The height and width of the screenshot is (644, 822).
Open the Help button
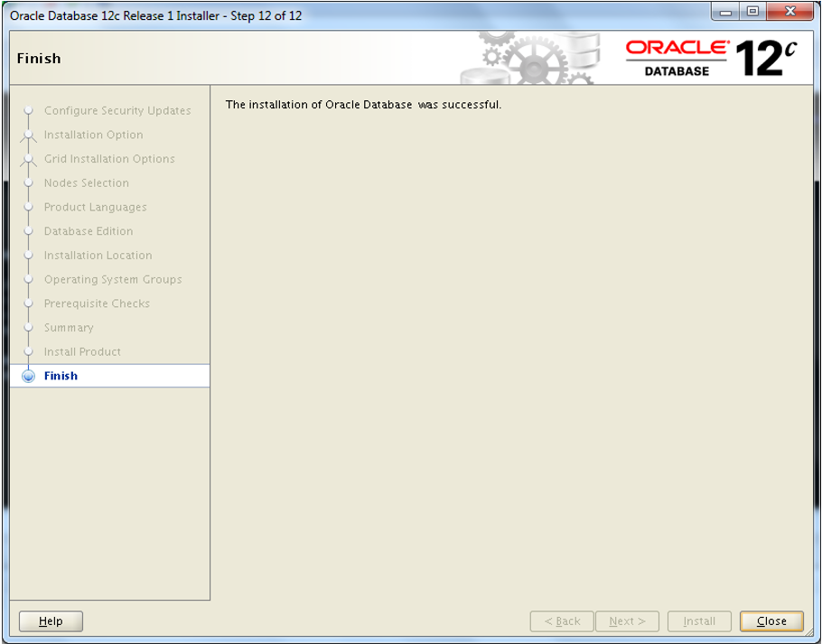[x=51, y=621]
